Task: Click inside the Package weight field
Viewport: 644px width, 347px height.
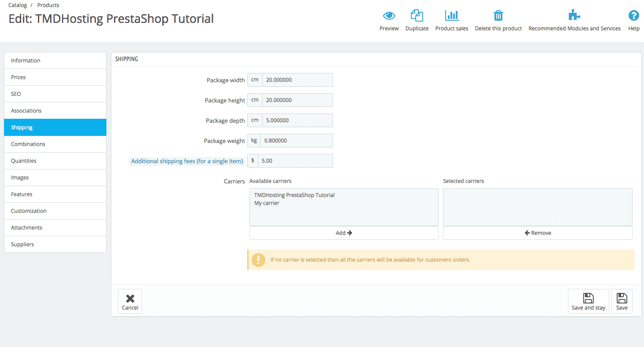Action: pyautogui.click(x=296, y=140)
